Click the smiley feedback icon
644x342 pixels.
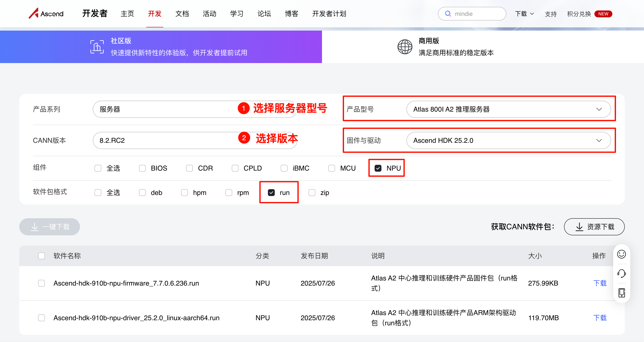pos(621,254)
